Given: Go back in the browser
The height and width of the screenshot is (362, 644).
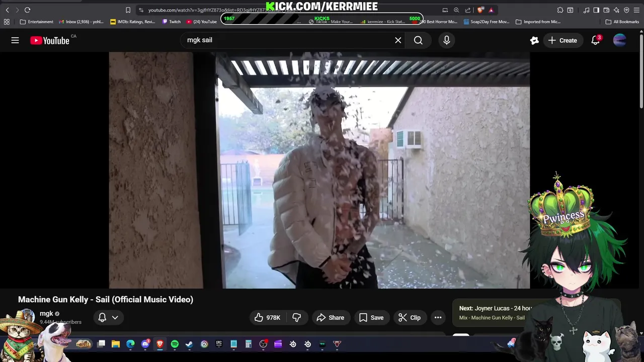Looking at the screenshot, I should point(8,10).
